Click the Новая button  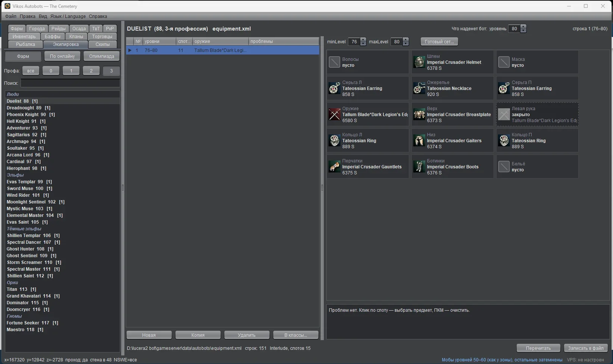[x=149, y=335]
